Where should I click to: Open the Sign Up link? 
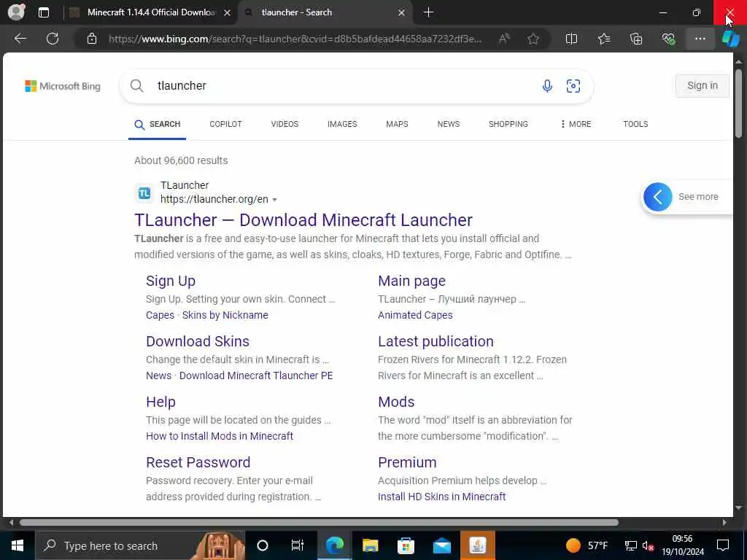(171, 281)
